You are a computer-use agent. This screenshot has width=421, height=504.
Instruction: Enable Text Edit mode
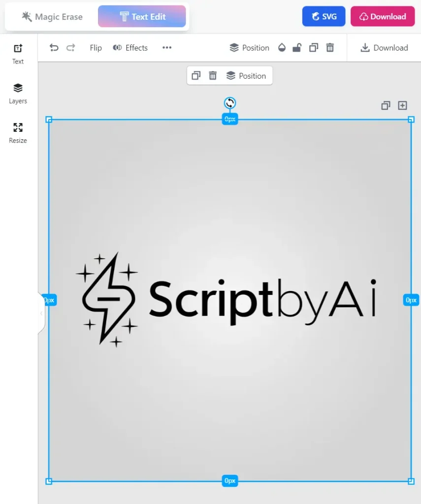(x=142, y=16)
